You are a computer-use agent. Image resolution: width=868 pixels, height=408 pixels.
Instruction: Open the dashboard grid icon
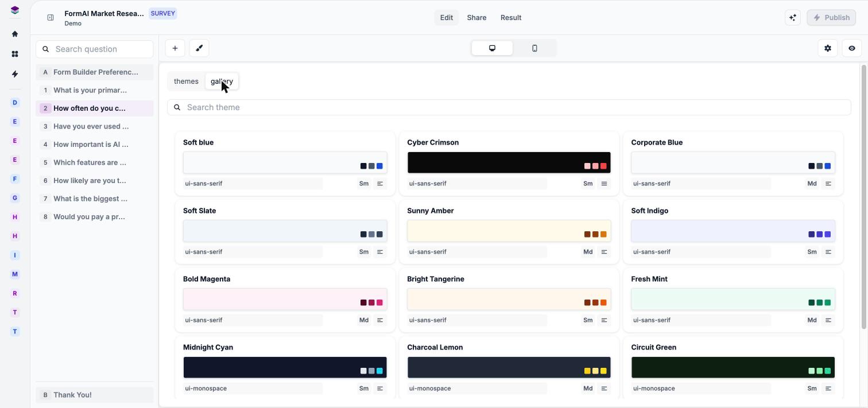tap(15, 54)
